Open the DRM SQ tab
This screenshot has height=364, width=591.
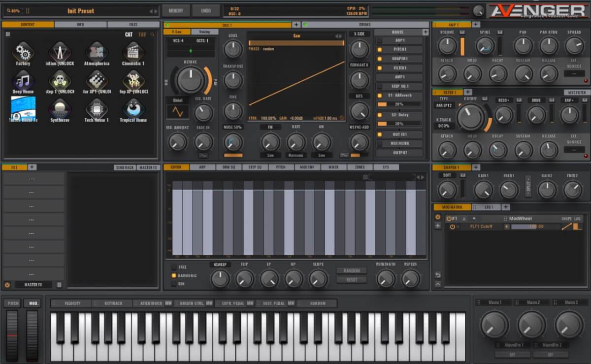click(228, 167)
